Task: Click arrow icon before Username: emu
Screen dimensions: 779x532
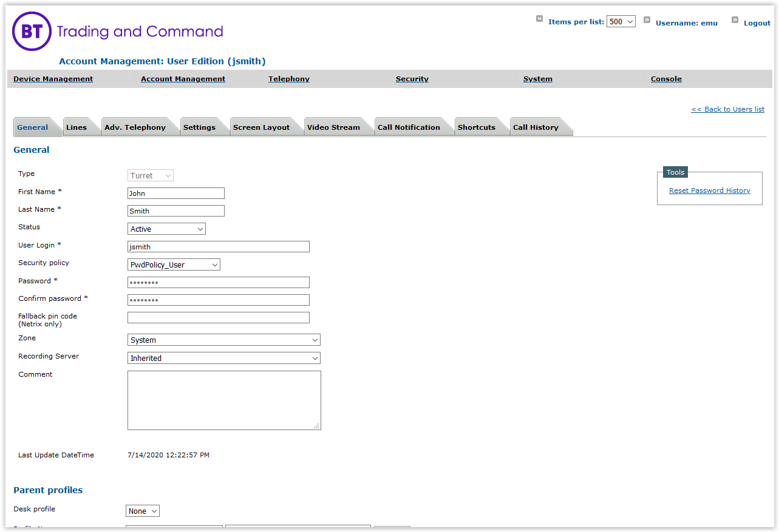Action: pyautogui.click(x=647, y=19)
